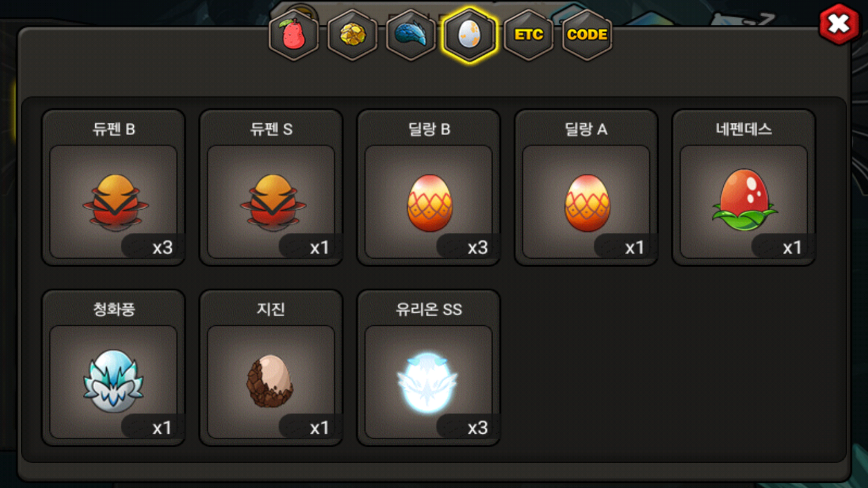
Task: Choose the 딜랑 B patterned egg
Action: (429, 203)
